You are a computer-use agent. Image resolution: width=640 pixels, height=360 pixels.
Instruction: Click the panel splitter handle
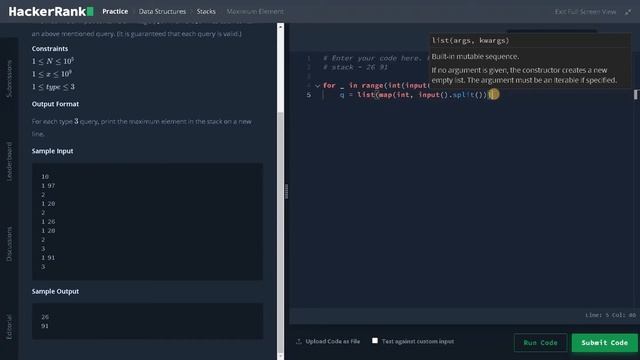click(287, 191)
